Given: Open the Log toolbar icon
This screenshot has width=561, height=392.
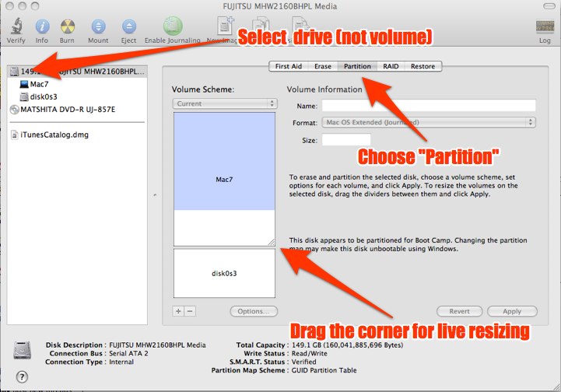Looking at the screenshot, I should tap(545, 26).
